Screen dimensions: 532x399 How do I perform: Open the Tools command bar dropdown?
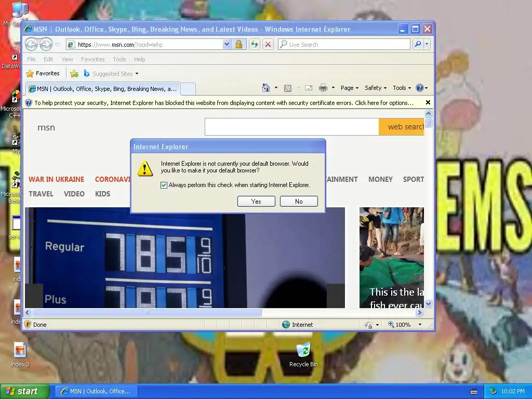(x=402, y=88)
